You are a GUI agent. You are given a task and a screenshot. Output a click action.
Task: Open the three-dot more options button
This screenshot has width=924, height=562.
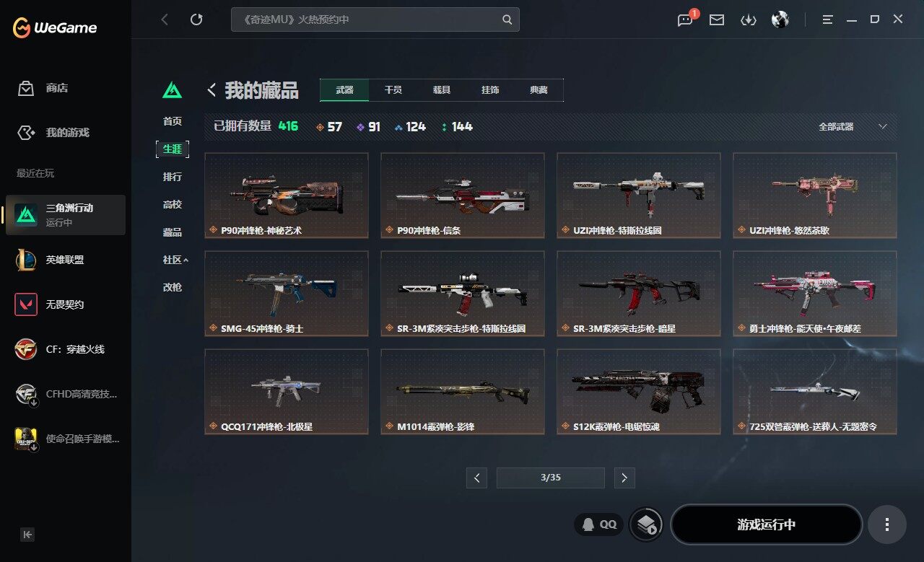coord(886,524)
